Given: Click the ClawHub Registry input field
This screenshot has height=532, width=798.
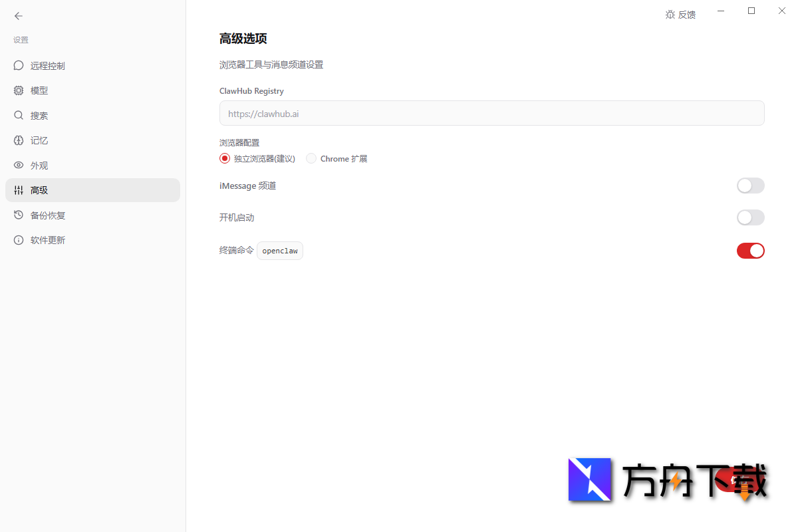Looking at the screenshot, I should [491, 113].
